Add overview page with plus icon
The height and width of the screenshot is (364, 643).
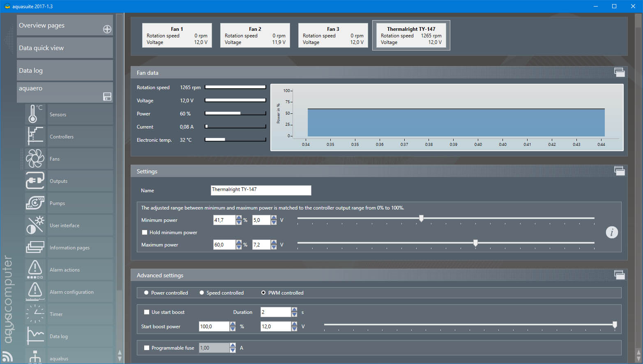tap(107, 29)
